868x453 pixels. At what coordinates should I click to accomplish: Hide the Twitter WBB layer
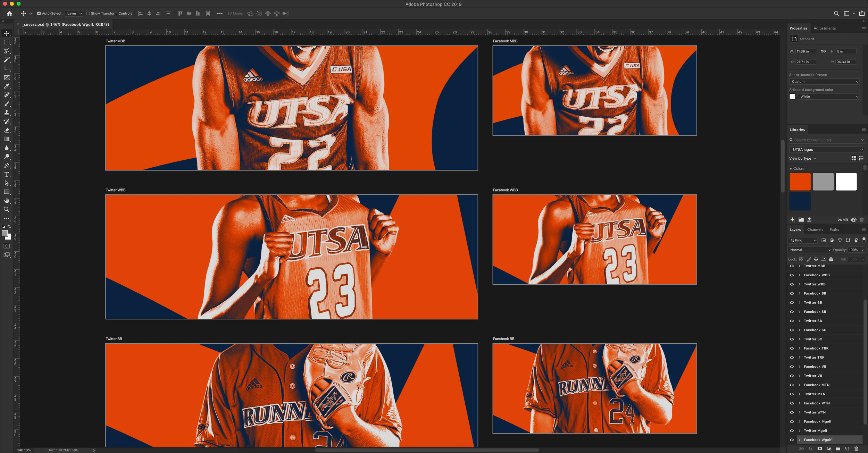point(792,284)
